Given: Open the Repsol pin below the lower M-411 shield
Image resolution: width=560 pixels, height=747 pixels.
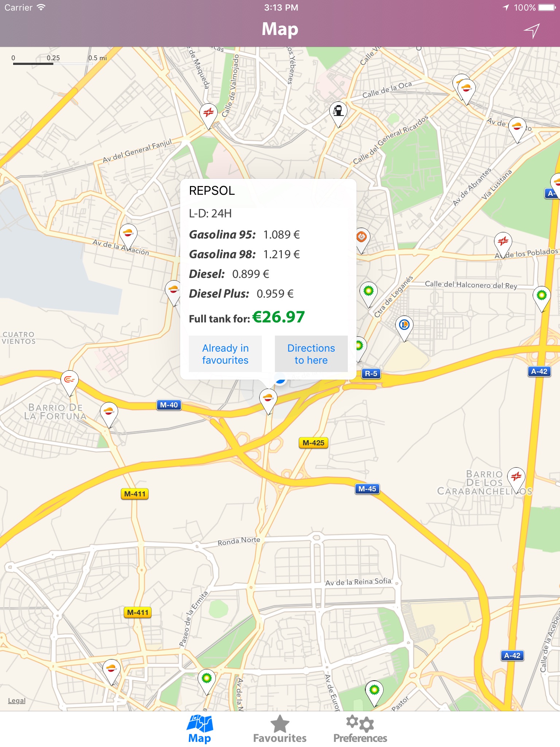Looking at the screenshot, I should (x=112, y=672).
